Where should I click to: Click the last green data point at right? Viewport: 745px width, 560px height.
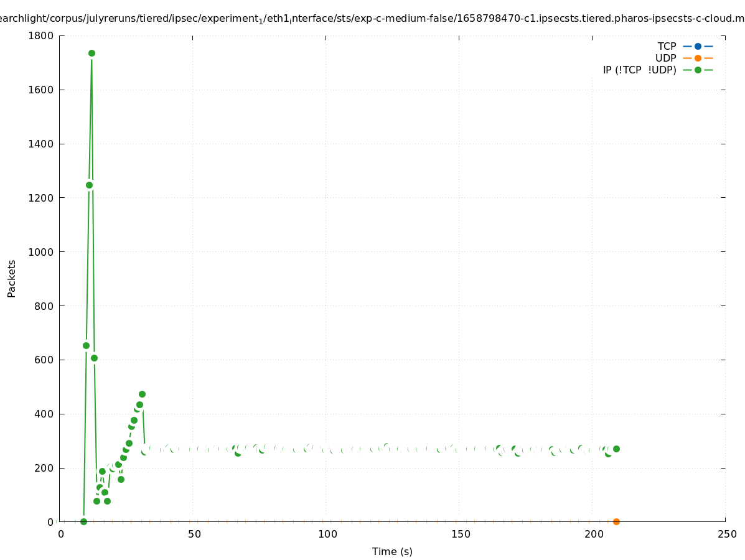[x=616, y=449]
